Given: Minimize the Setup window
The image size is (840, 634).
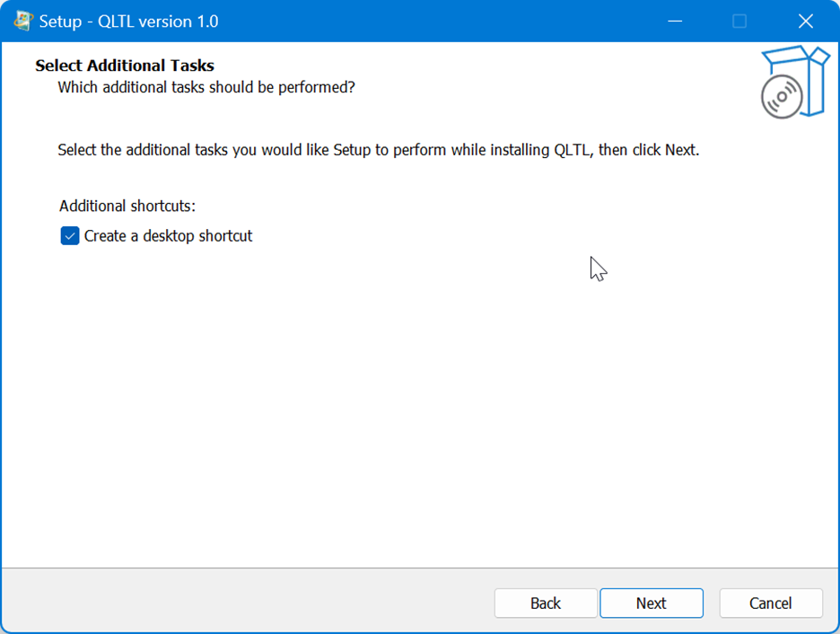Looking at the screenshot, I should pyautogui.click(x=673, y=21).
